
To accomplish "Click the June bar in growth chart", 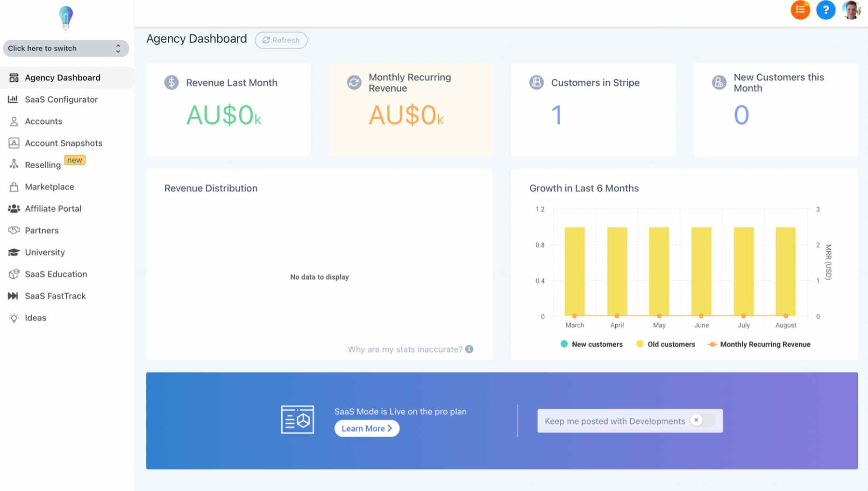I will [x=701, y=271].
